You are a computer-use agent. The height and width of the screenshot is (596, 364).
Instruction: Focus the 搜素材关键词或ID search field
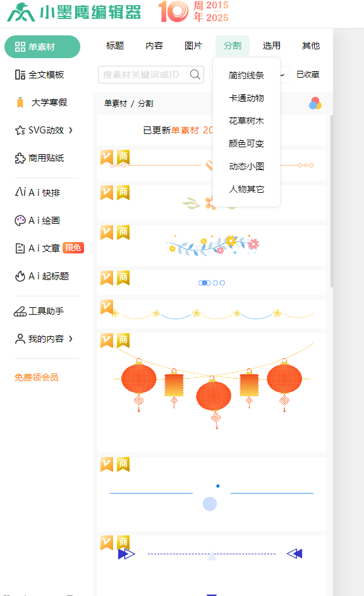[151, 75]
